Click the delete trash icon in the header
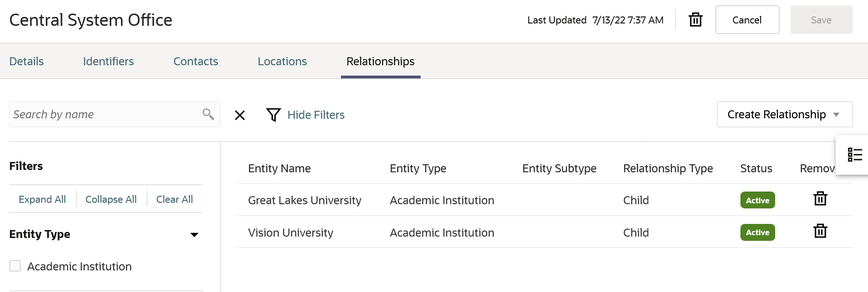Image resolution: width=868 pixels, height=292 pixels. [x=695, y=20]
